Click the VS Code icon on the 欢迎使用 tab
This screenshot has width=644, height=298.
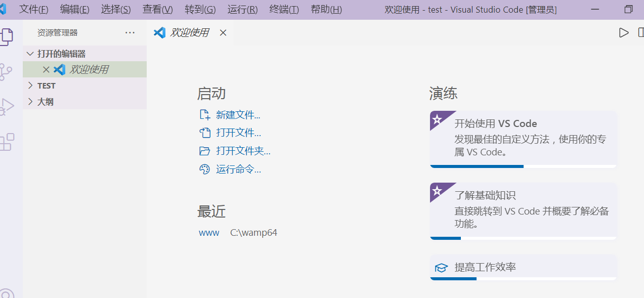159,33
